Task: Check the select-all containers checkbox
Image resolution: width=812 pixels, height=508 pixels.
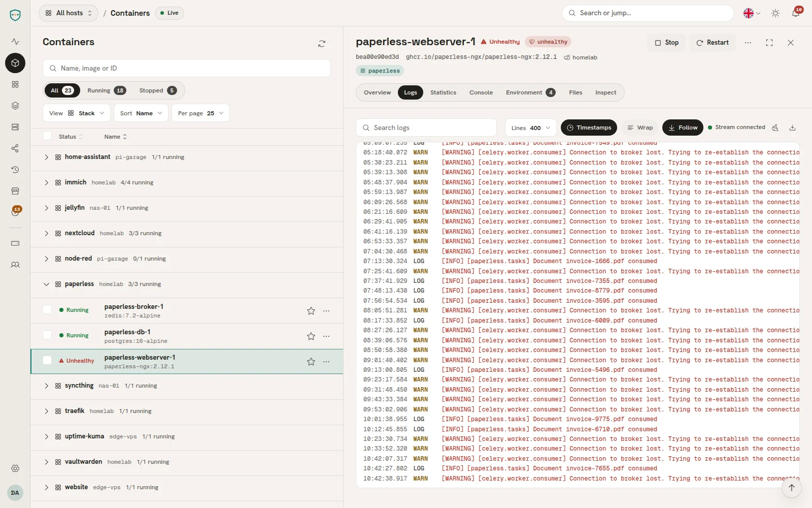Action: [47, 136]
